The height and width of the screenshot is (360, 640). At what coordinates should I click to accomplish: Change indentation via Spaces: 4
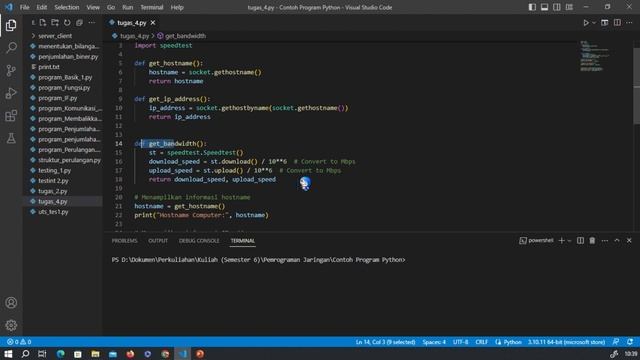coord(434,342)
